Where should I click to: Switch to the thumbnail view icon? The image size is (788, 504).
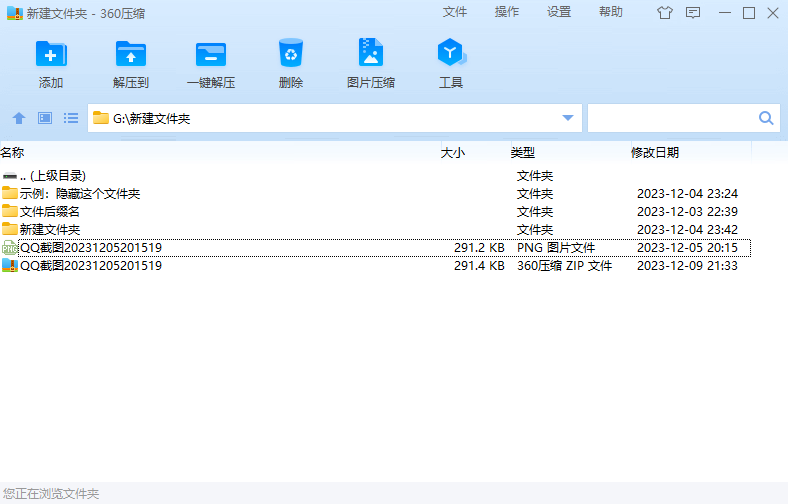(45, 118)
